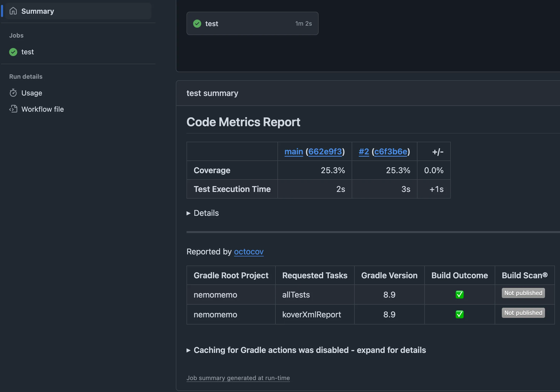Click Job summary generated at run-time link

click(x=238, y=378)
